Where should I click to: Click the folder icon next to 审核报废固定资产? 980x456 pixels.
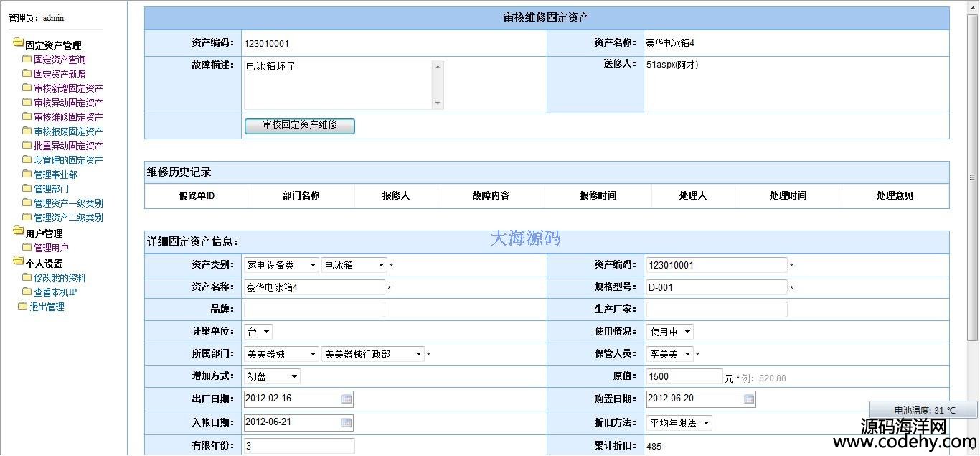point(27,131)
